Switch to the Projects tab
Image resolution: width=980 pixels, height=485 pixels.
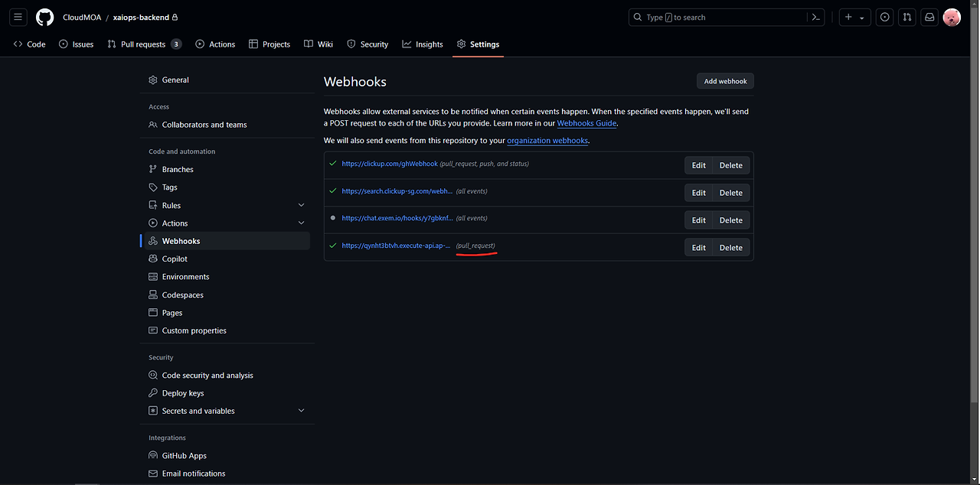click(269, 44)
